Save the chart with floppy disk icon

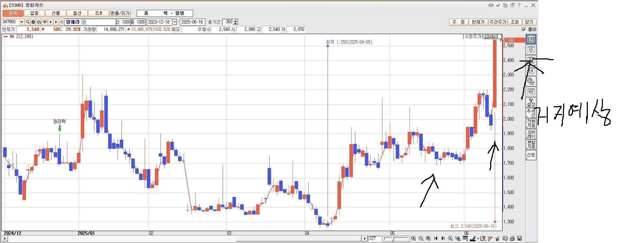519,238
